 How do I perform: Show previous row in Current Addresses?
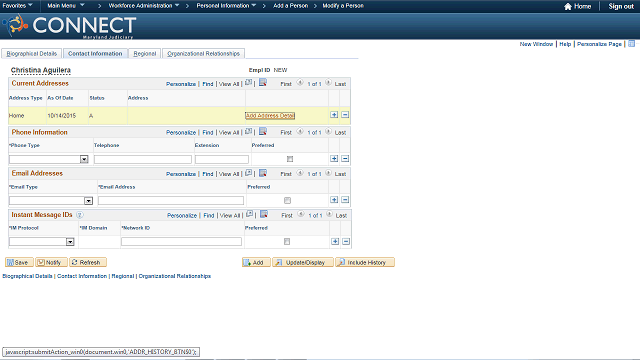pyautogui.click(x=300, y=83)
